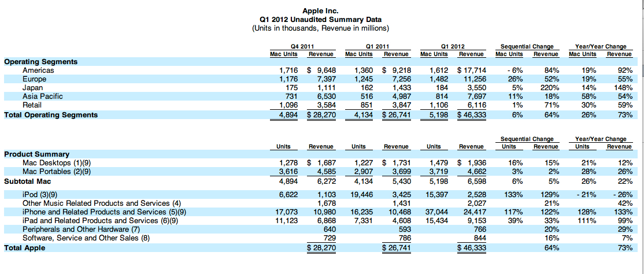Select Japan Q1 2012 revenue 3,550

tap(477, 87)
